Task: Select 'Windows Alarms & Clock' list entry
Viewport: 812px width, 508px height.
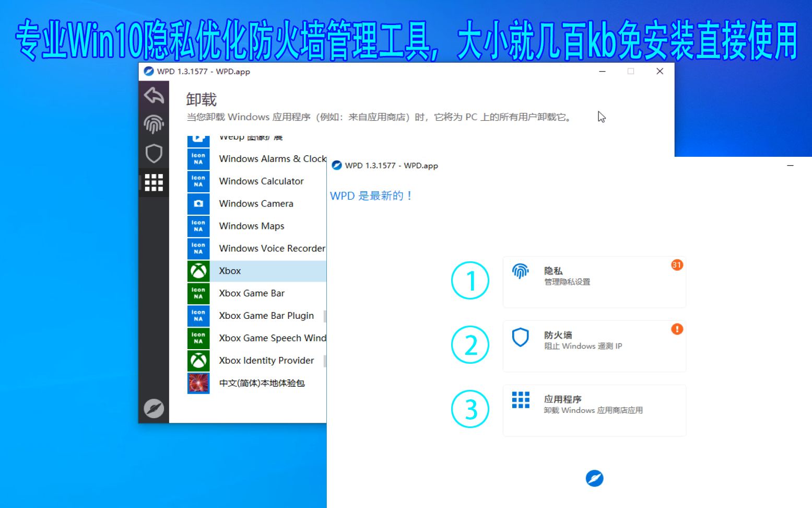Action: [257, 159]
